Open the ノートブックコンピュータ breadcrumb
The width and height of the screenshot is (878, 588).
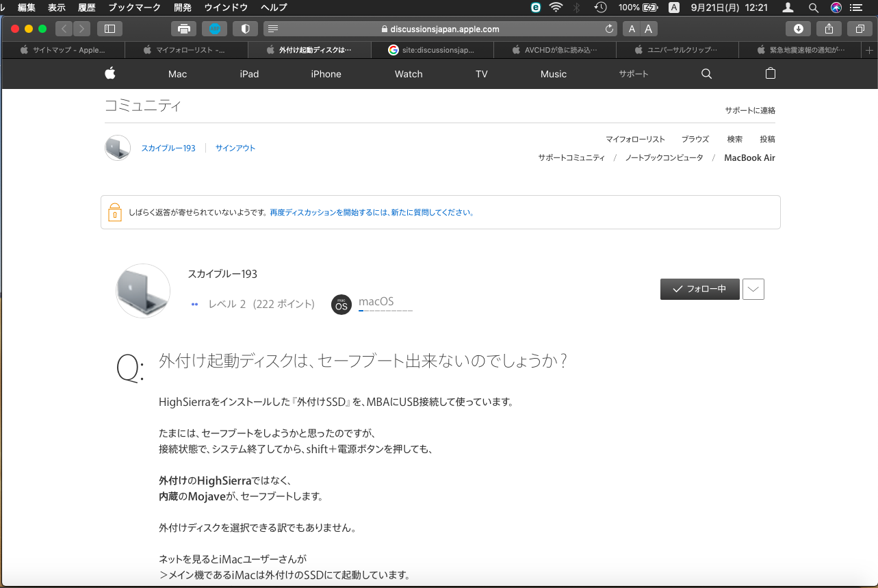point(664,157)
